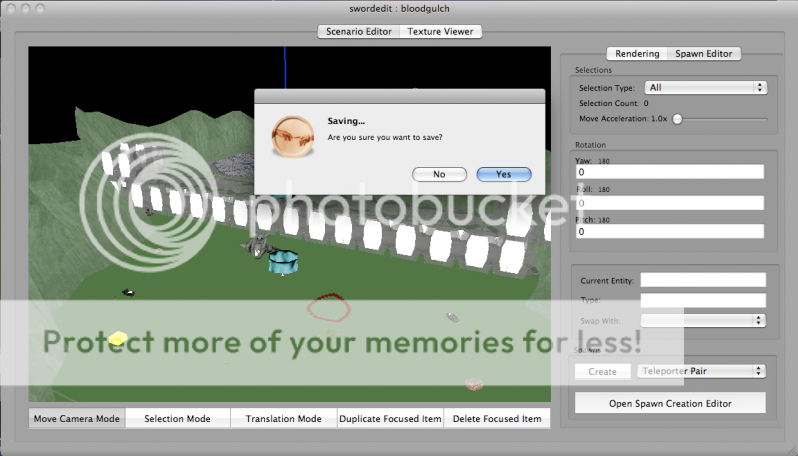Viewport: 798px width, 456px height.
Task: Click Yes to confirm saving
Action: point(503,174)
